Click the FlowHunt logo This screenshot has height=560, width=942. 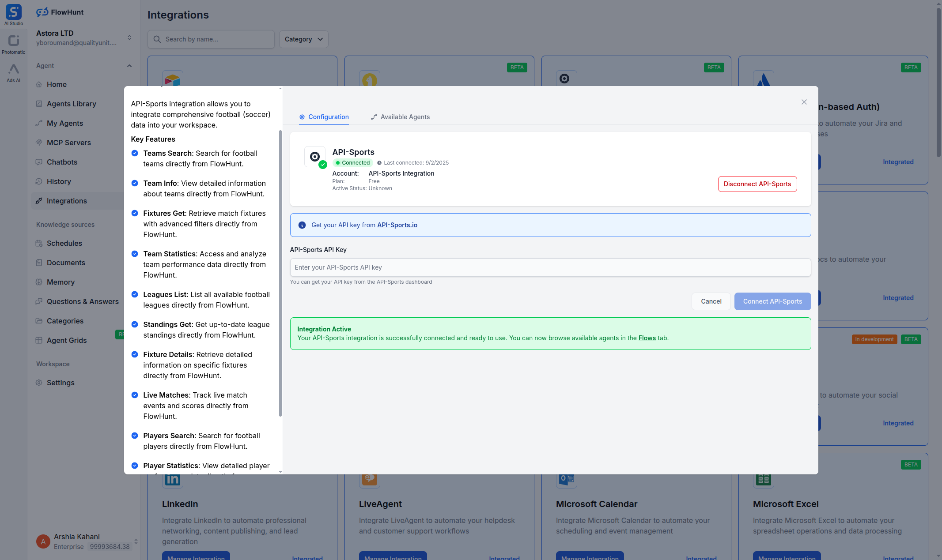click(60, 12)
